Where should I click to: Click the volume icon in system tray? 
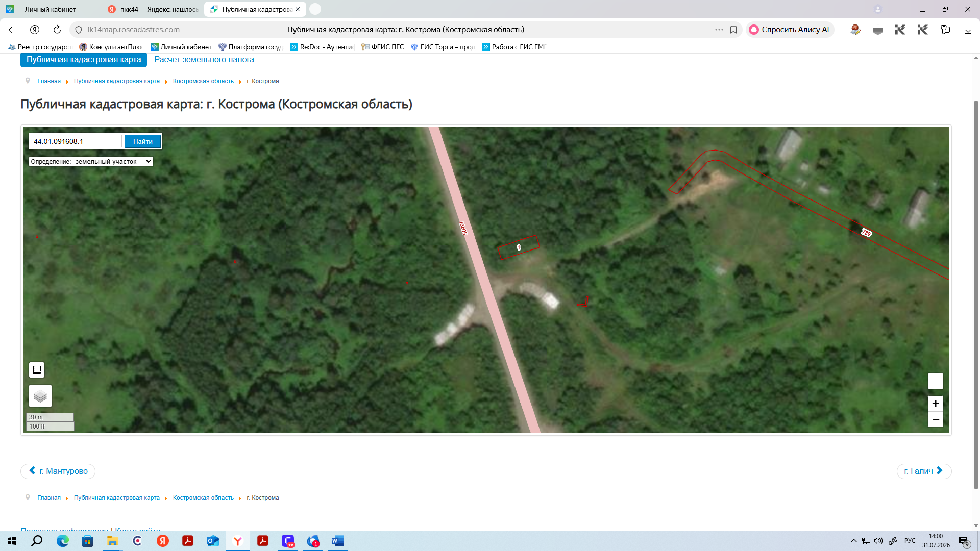point(878,541)
